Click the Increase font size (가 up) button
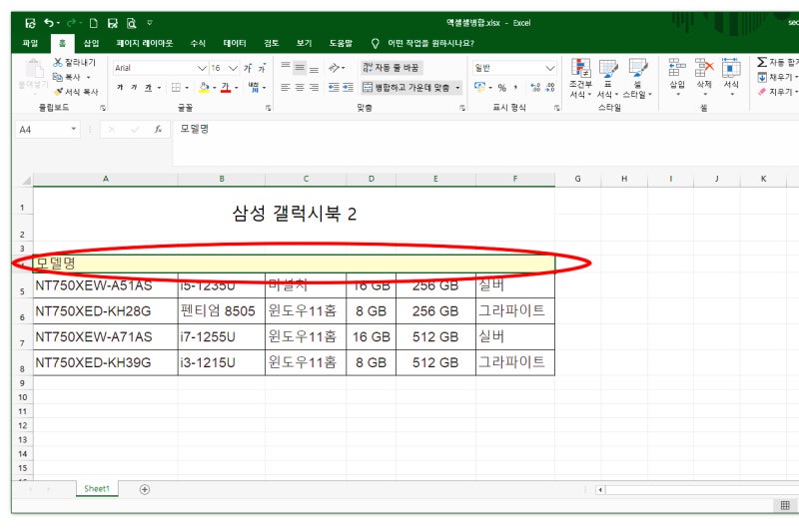Image resolution: width=799 pixels, height=532 pixels. pos(248,68)
